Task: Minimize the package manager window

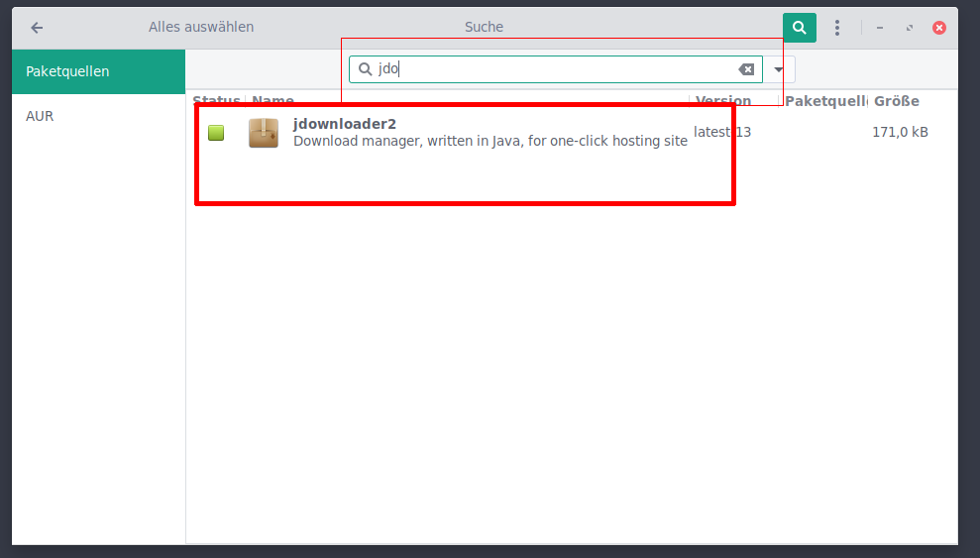Action: click(x=879, y=28)
